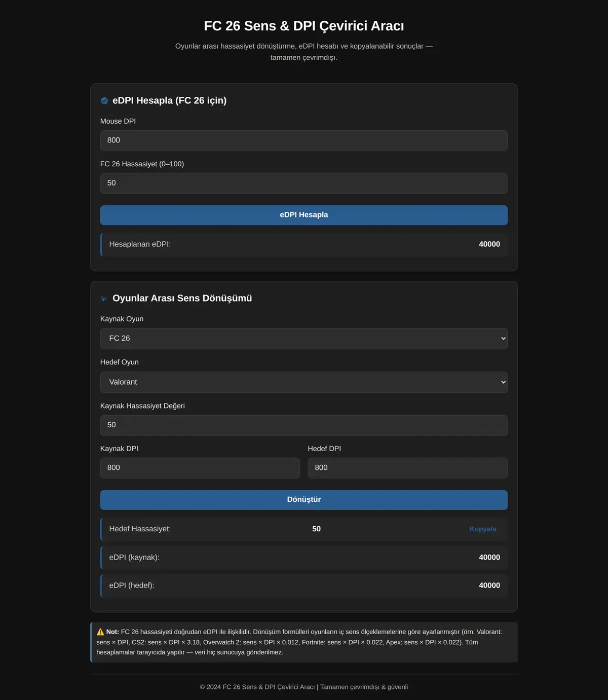Click the Kaynak DPI input field
This screenshot has height=700, width=608.
click(x=200, y=468)
